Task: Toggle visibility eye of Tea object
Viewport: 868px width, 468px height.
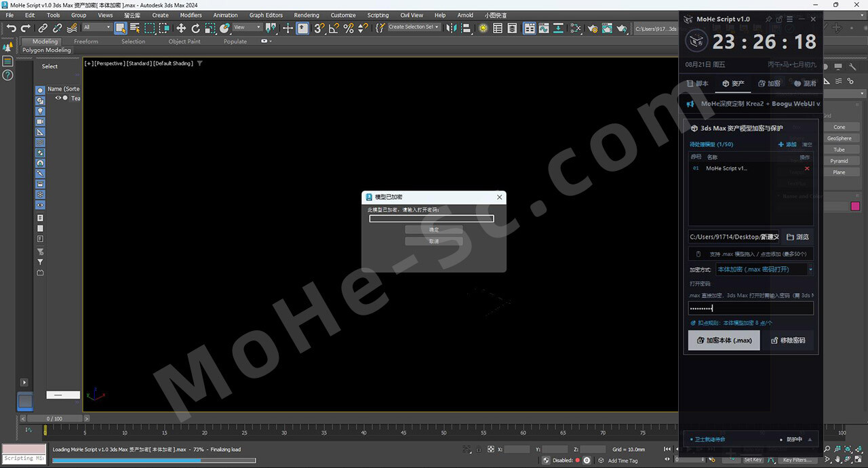Action: coord(58,98)
